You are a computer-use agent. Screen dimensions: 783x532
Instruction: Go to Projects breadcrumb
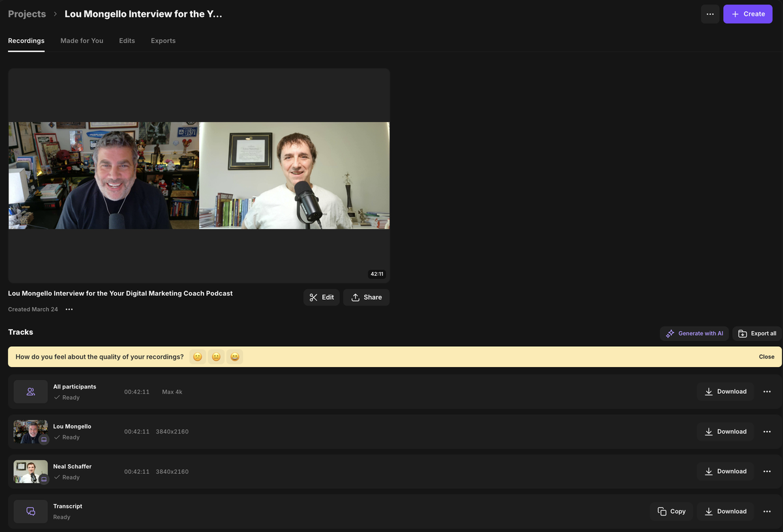[x=27, y=14]
